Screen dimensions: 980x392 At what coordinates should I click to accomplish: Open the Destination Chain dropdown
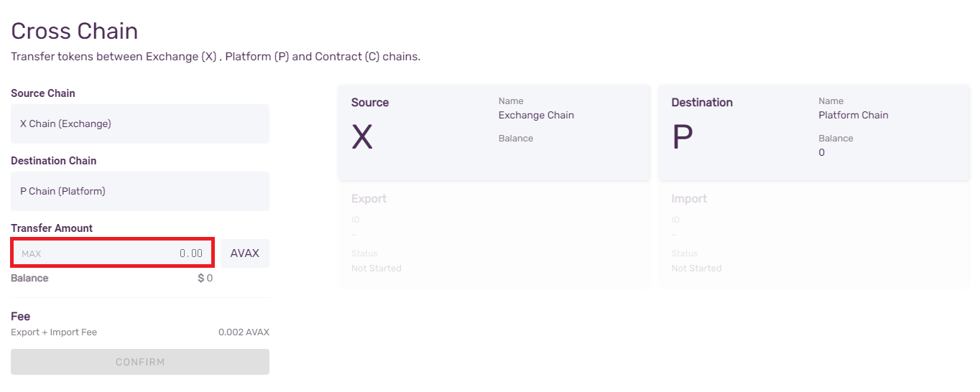[x=140, y=191]
